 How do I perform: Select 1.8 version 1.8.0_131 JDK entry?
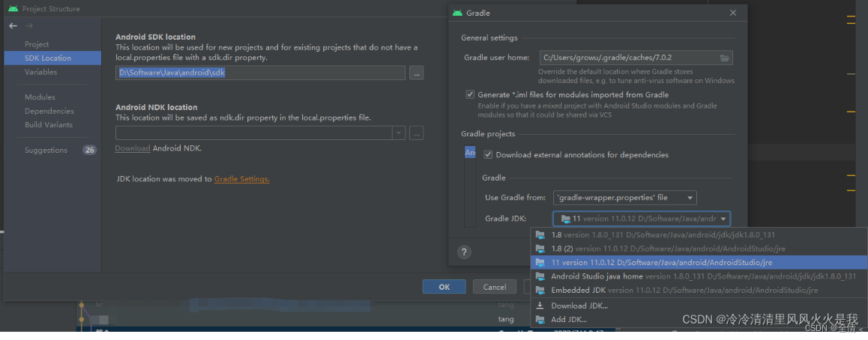pos(663,234)
